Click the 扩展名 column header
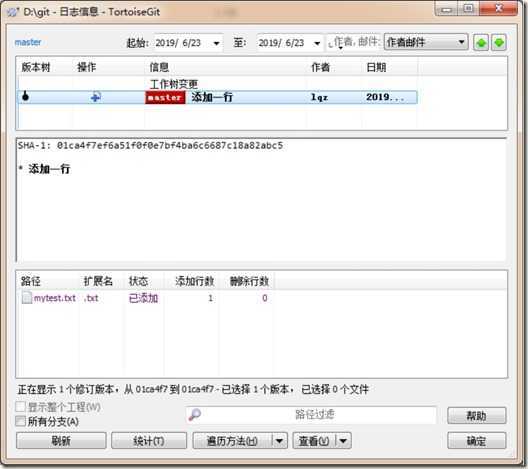 point(98,281)
